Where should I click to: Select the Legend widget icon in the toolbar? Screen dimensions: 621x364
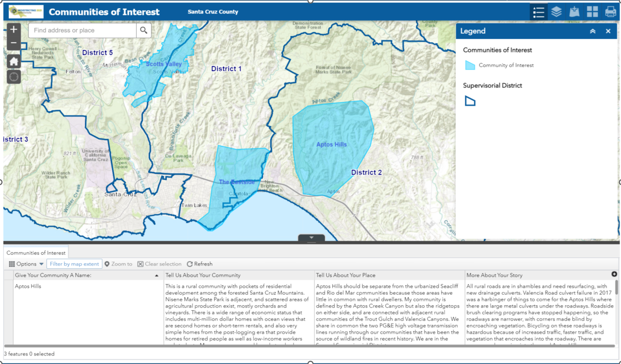click(x=538, y=11)
